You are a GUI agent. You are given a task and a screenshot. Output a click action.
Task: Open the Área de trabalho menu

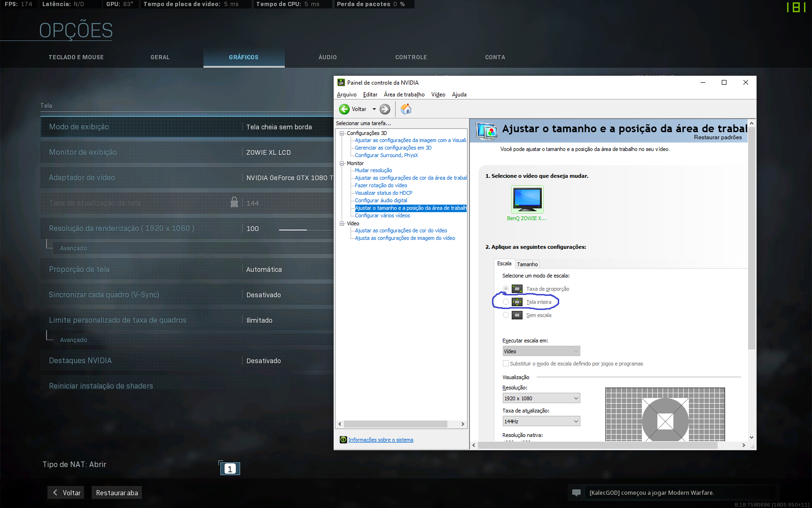coord(404,95)
